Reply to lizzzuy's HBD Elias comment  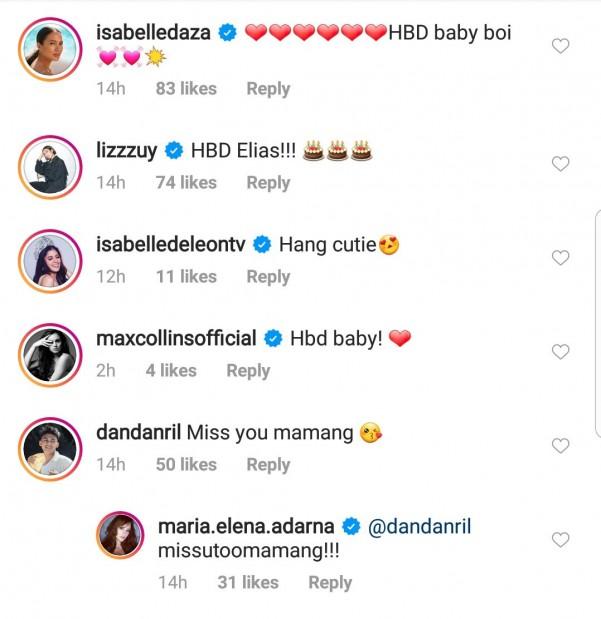tap(268, 183)
